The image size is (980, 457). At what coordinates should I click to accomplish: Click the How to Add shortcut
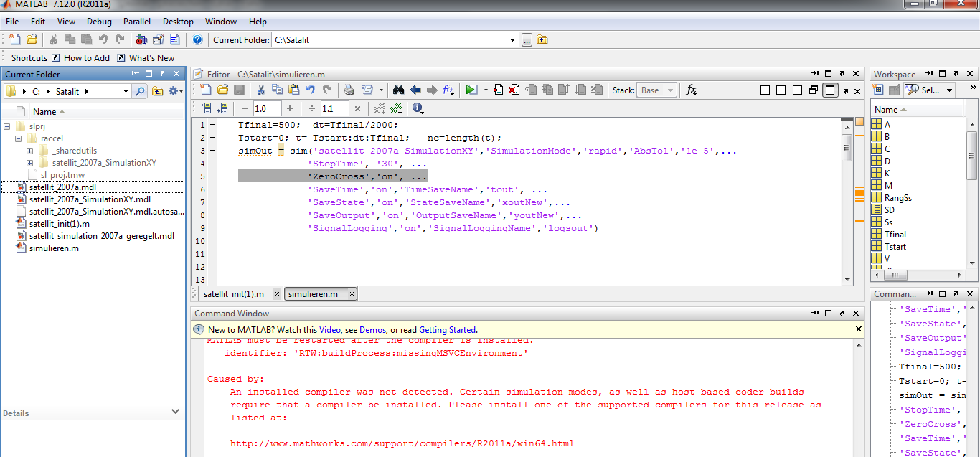86,58
